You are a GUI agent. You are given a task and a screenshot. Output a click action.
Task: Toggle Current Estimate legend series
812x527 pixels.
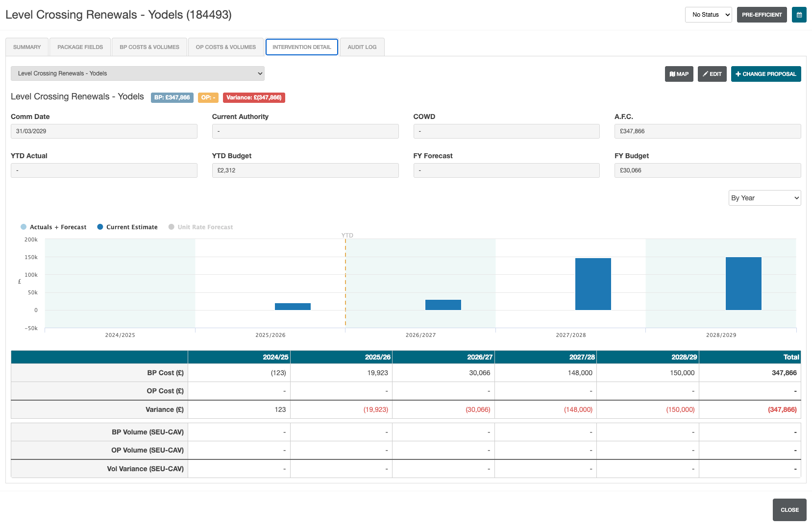coord(127,227)
